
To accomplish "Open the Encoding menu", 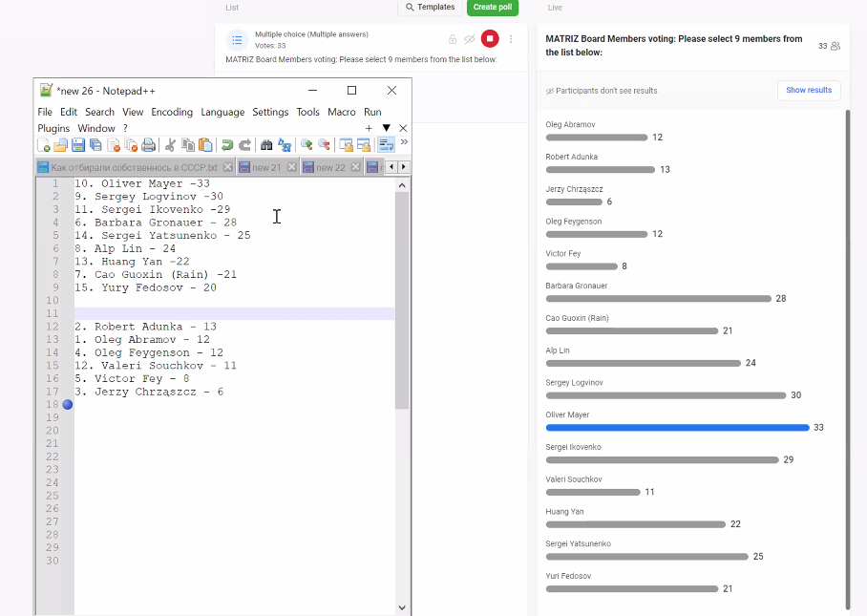I will pos(172,112).
